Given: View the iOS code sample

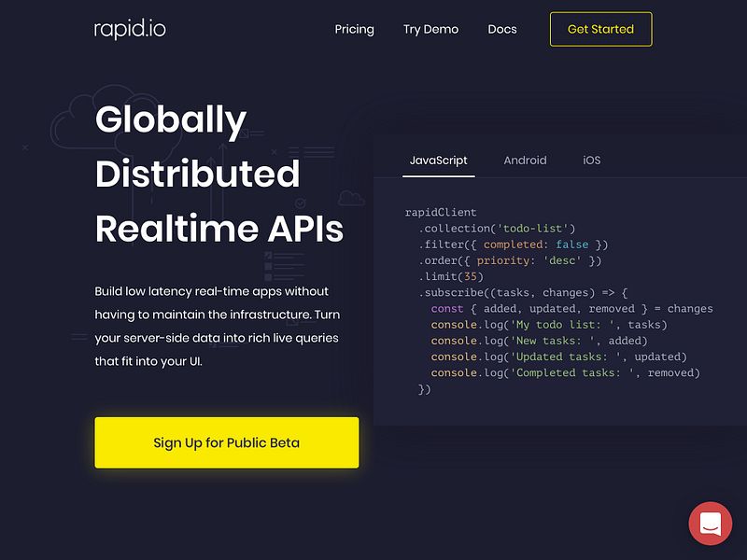Looking at the screenshot, I should click(x=591, y=161).
